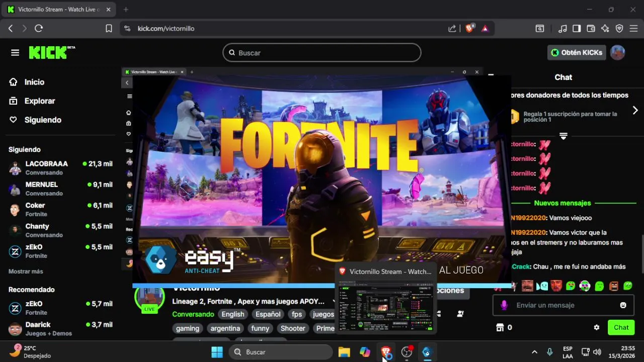Click the argentina tag

pos(225,328)
